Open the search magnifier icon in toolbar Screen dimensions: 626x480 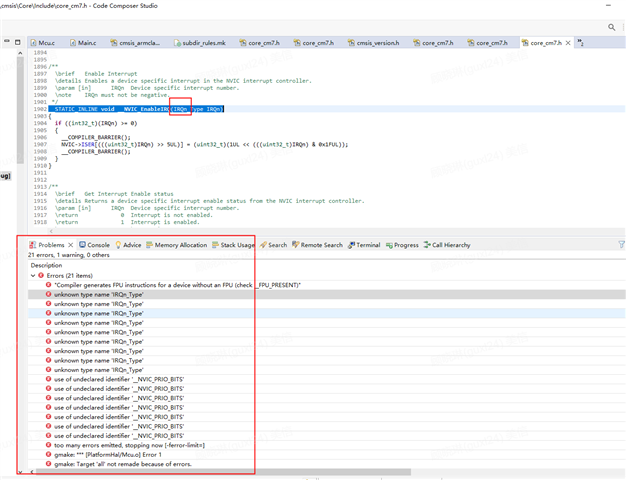tap(611, 27)
